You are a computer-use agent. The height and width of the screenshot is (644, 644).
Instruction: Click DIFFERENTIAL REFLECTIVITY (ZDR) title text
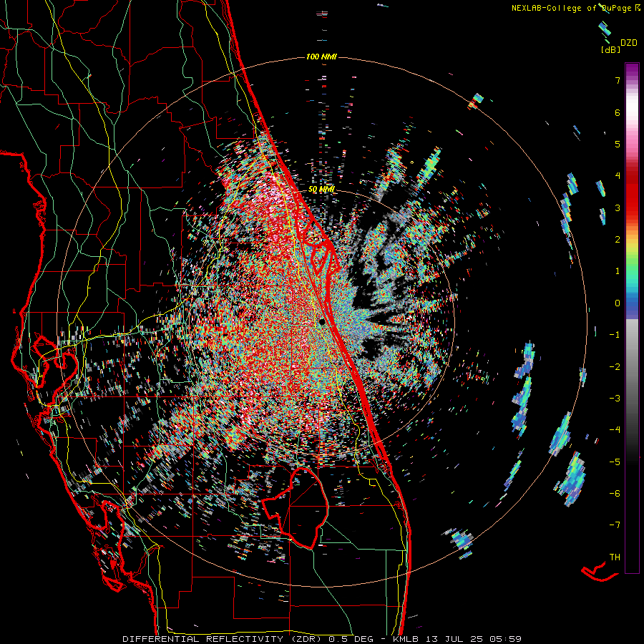click(x=223, y=639)
